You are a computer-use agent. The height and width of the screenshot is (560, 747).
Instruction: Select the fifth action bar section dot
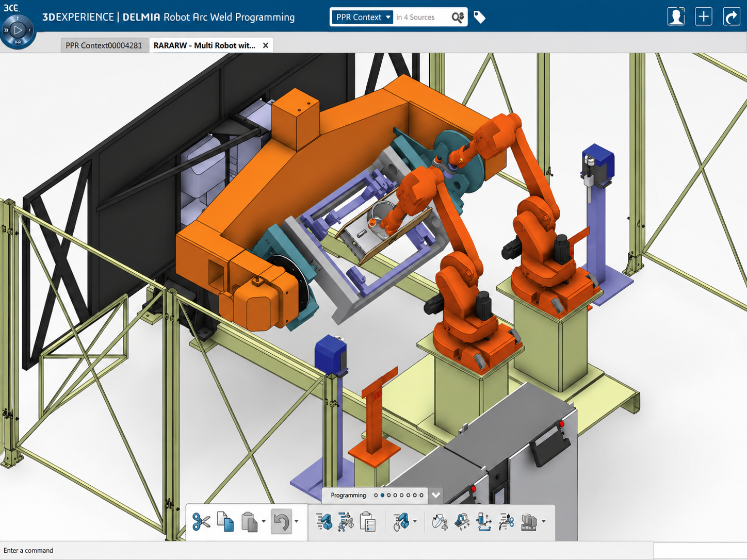coord(402,495)
